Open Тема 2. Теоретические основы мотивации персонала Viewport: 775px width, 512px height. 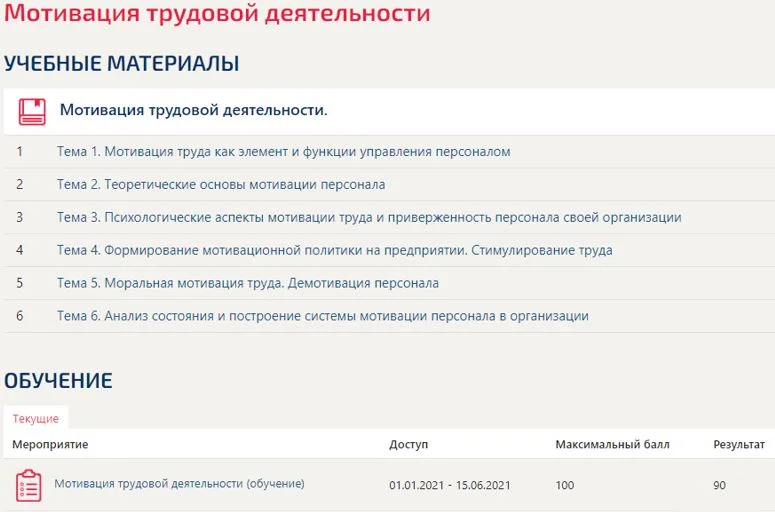221,184
